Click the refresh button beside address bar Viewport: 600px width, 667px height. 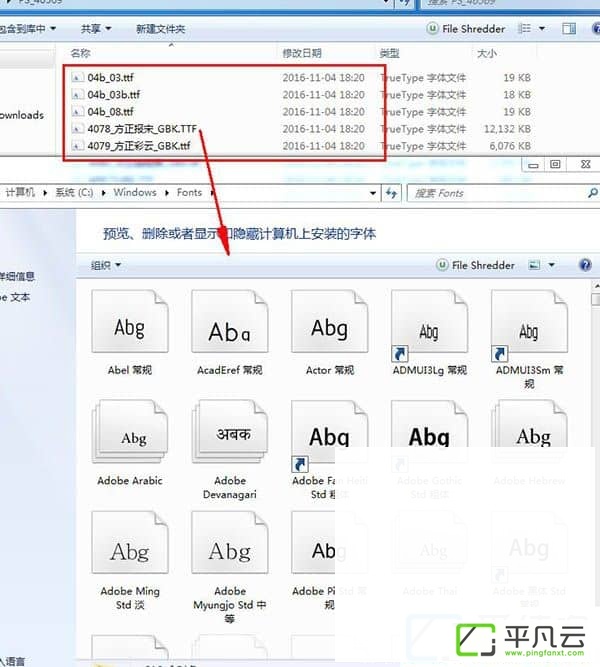(391, 194)
